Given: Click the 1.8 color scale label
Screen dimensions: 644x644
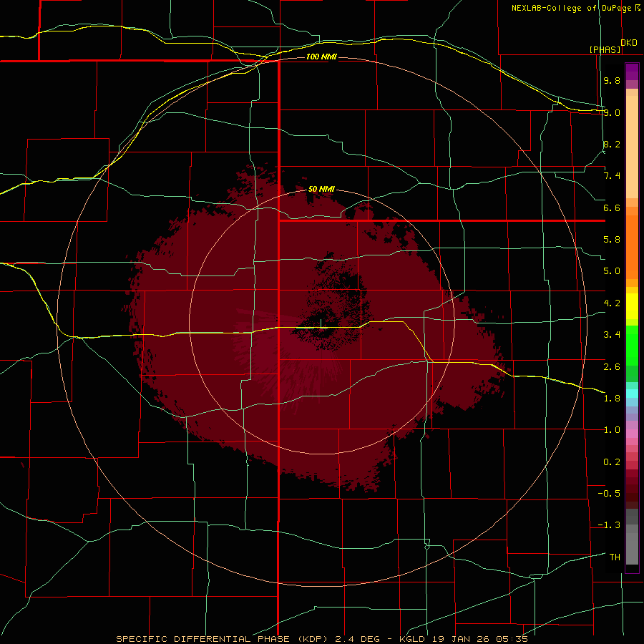Looking at the screenshot, I should click(x=612, y=399).
